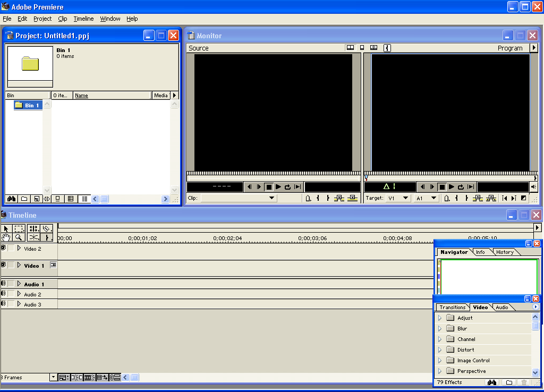Switch to the Audio effects tab
Image resolution: width=544 pixels, height=392 pixels.
(x=501, y=308)
